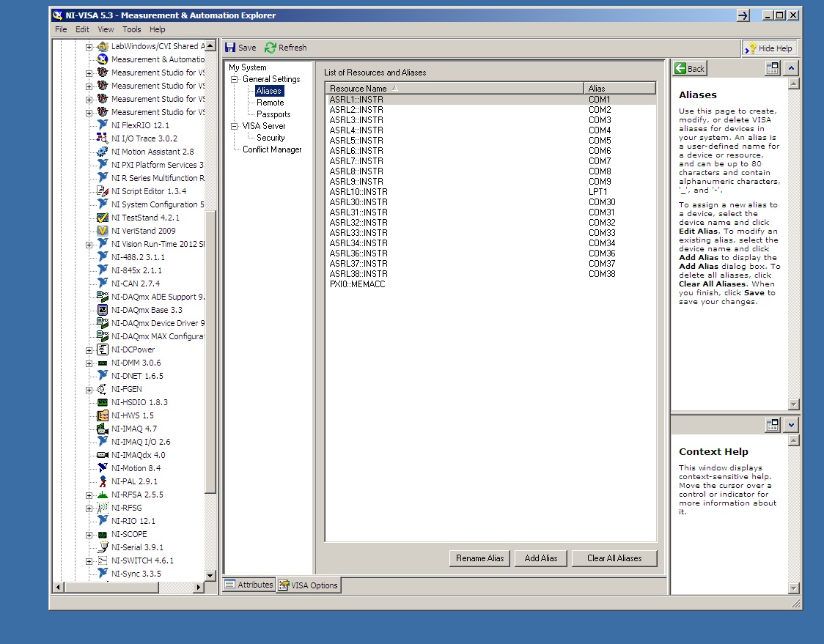
Task: Open the File menu
Action: [61, 29]
